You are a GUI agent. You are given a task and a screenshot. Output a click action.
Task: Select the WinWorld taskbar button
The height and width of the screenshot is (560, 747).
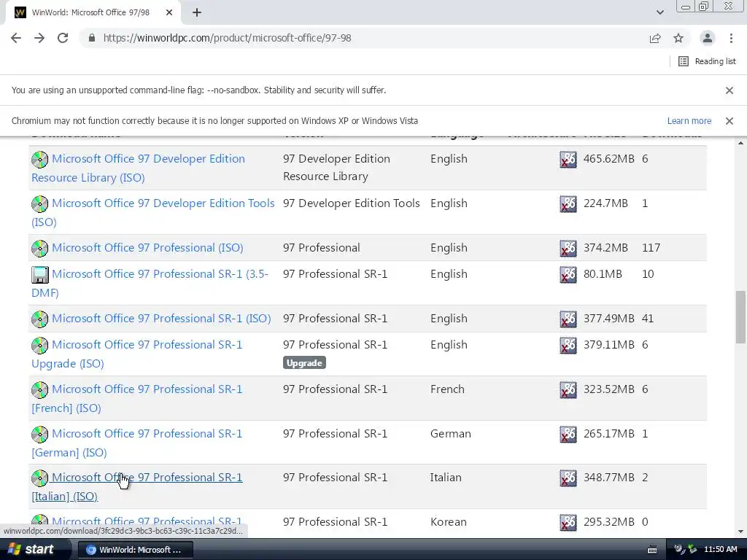coord(135,550)
